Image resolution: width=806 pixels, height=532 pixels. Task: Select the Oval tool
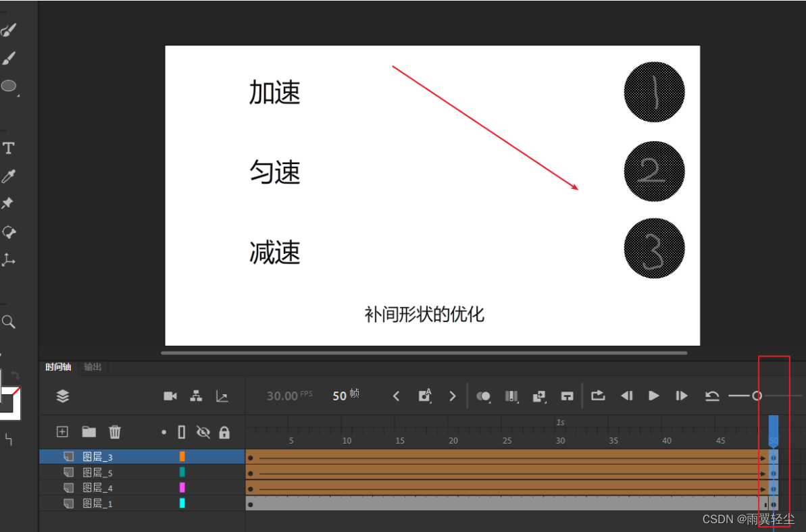click(x=9, y=86)
